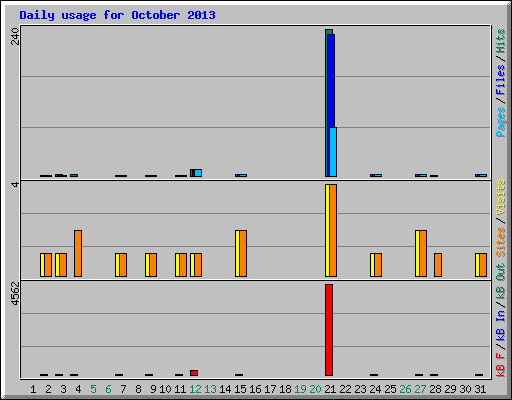Screen dimensions: 512x400
Task: Click the 'Files' legend label
Action: click(x=501, y=80)
